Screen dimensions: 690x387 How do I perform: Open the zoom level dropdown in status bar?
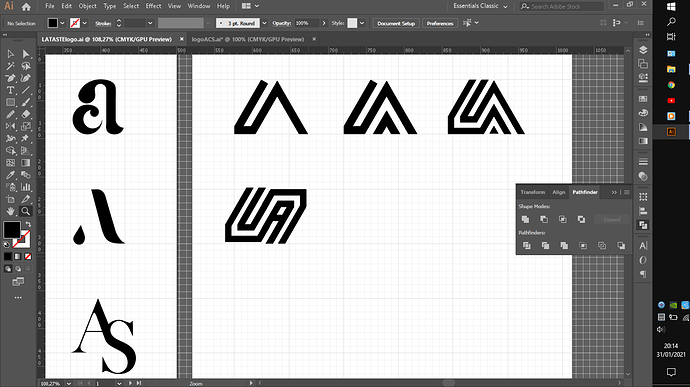pyautogui.click(x=69, y=383)
